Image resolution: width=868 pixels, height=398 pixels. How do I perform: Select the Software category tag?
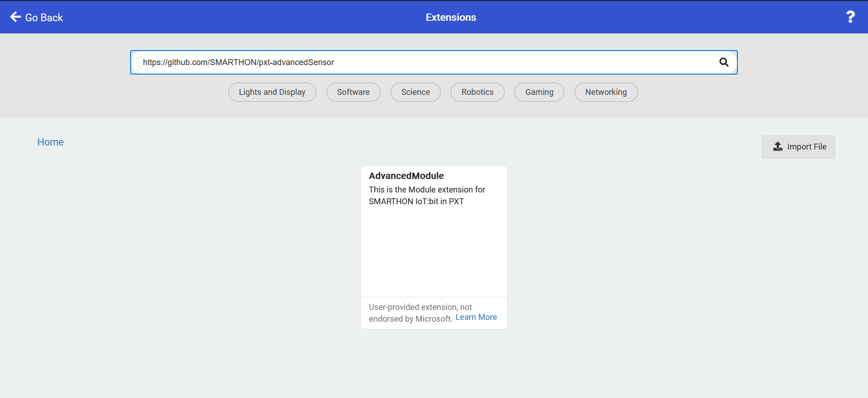(354, 92)
